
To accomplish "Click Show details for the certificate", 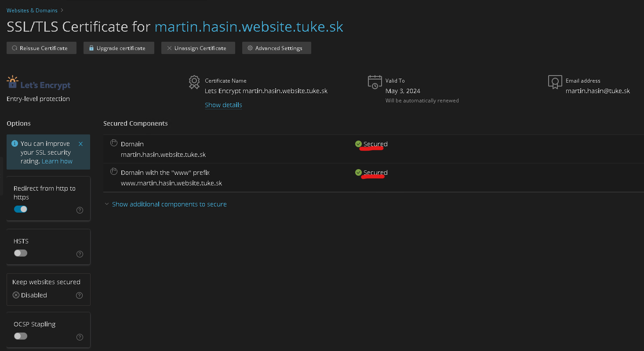I will click(x=223, y=105).
